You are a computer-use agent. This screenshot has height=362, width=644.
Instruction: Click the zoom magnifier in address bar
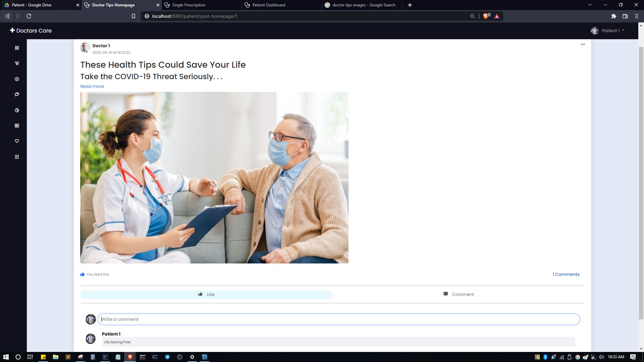click(x=472, y=16)
